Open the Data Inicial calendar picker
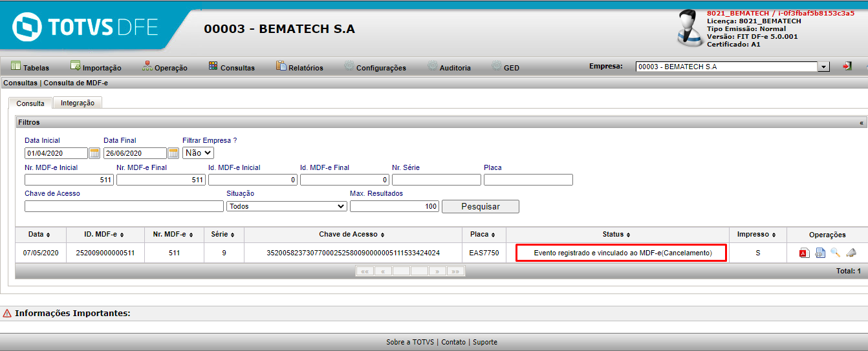 coord(94,153)
